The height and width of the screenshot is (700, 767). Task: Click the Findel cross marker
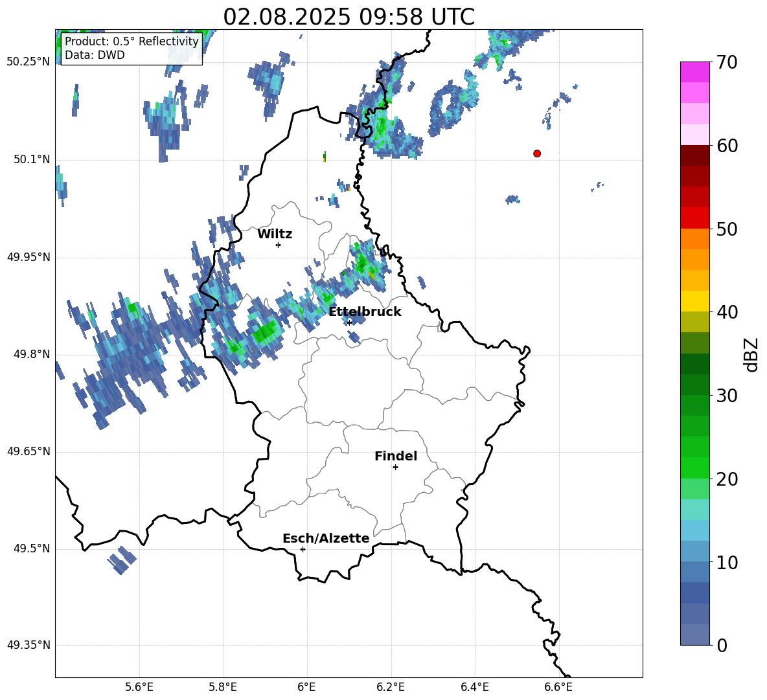[395, 468]
